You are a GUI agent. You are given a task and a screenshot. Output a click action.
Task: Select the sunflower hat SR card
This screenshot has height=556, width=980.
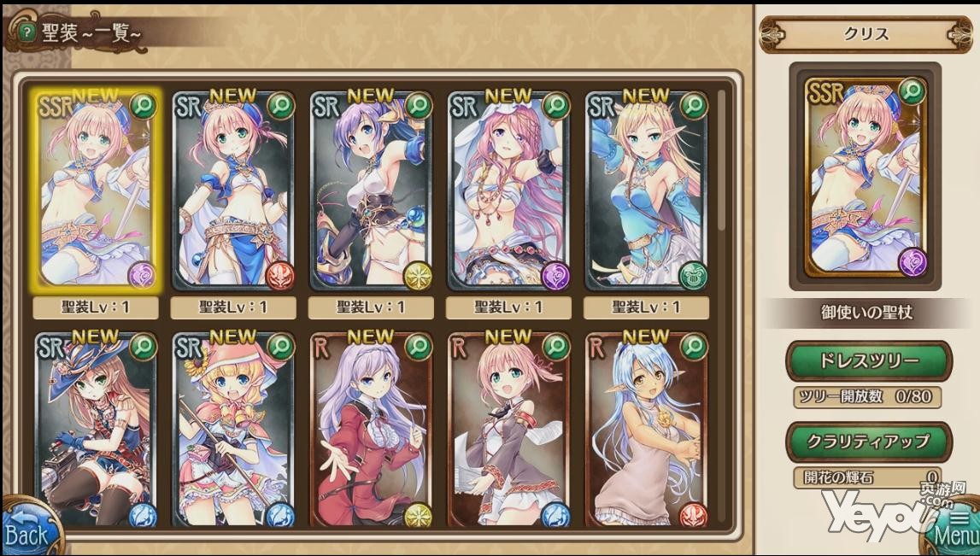pyautogui.click(x=233, y=430)
